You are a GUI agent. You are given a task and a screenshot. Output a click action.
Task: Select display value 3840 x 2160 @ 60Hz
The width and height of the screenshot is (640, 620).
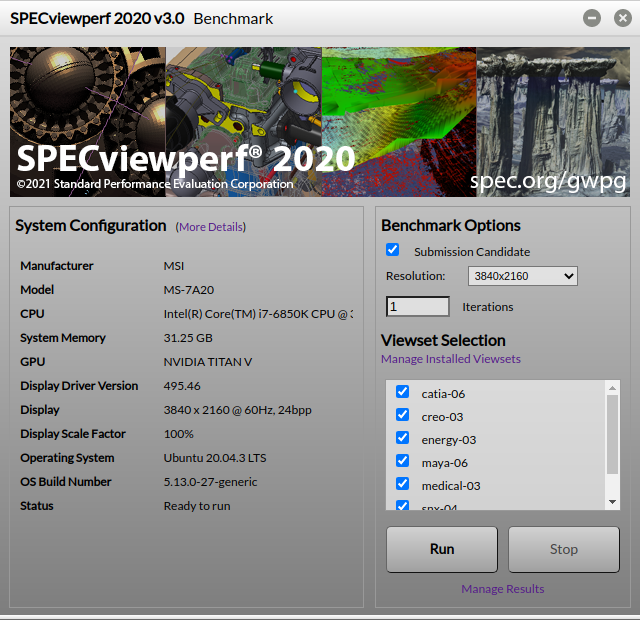238,410
